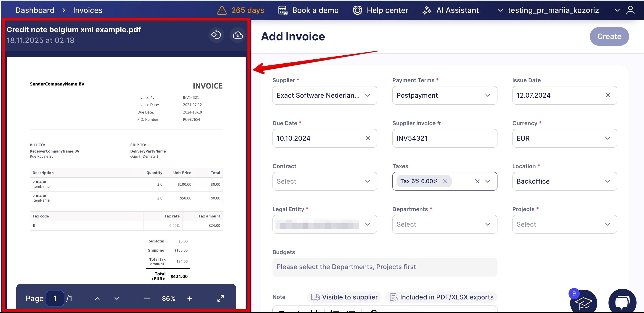
Task: Go to next PDF page arrow
Action: 117,298
